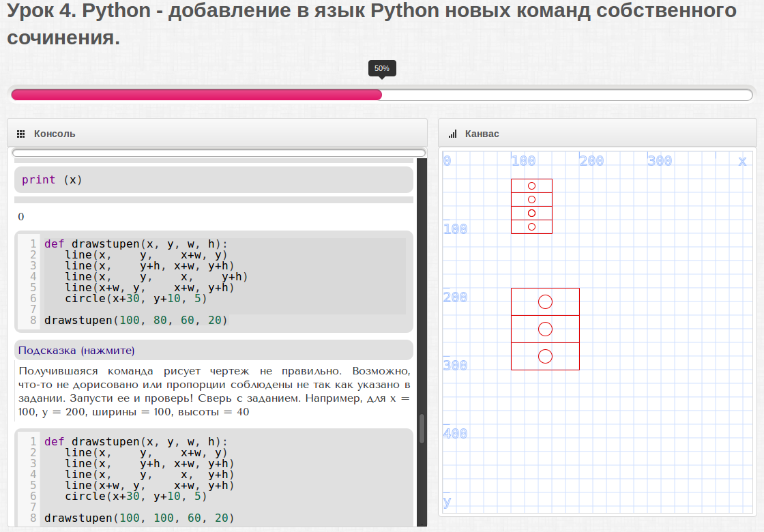Click the circle(x+30, y+10, 5) line in lower code block
This screenshot has height=532, width=764.
point(136,496)
